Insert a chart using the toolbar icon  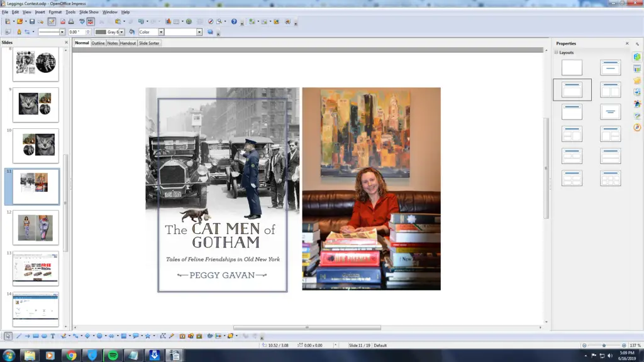(x=169, y=21)
